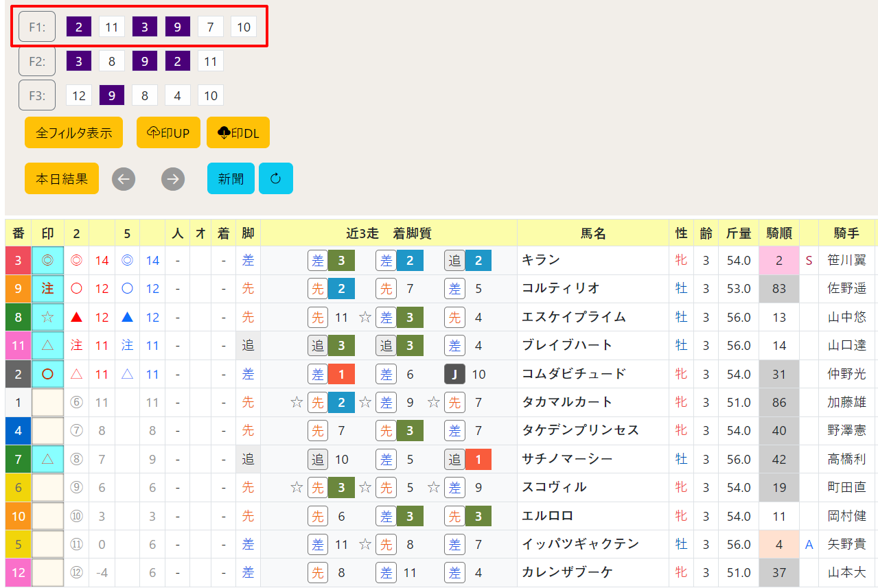Viewport: 878px width, 588px height.
Task: Open 本日結果 today's results
Action: pos(62,178)
